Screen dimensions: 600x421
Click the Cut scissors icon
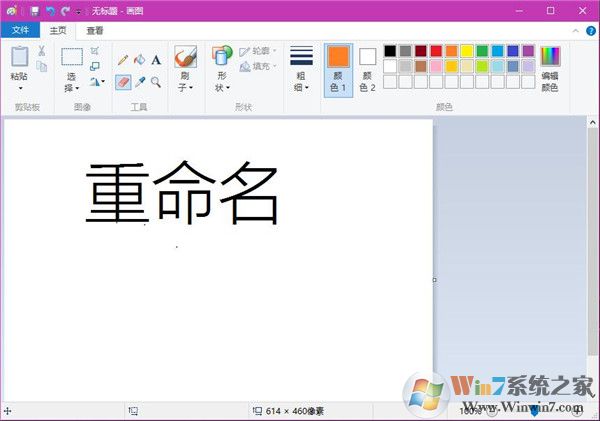pyautogui.click(x=42, y=51)
